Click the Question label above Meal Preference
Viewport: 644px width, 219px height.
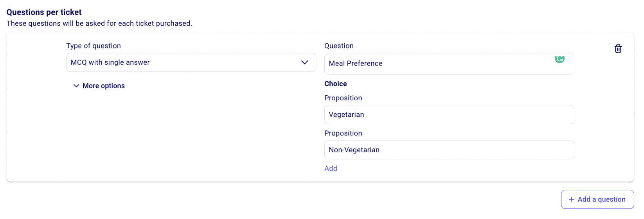(x=339, y=46)
